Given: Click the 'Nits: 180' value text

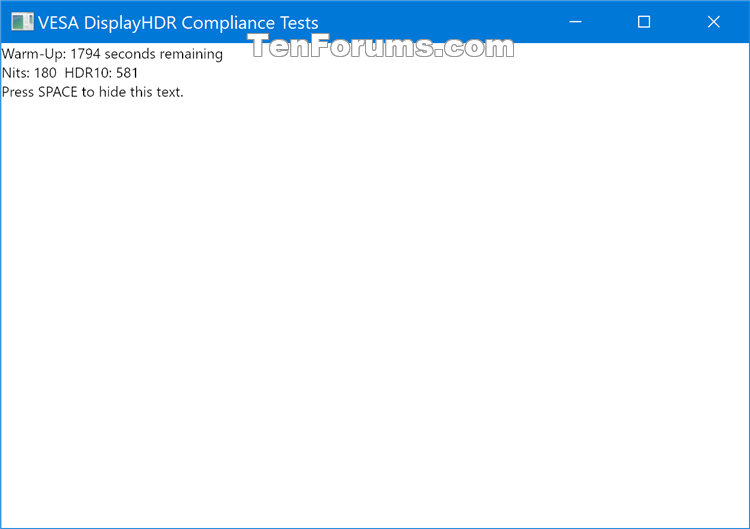Looking at the screenshot, I should pos(29,73).
